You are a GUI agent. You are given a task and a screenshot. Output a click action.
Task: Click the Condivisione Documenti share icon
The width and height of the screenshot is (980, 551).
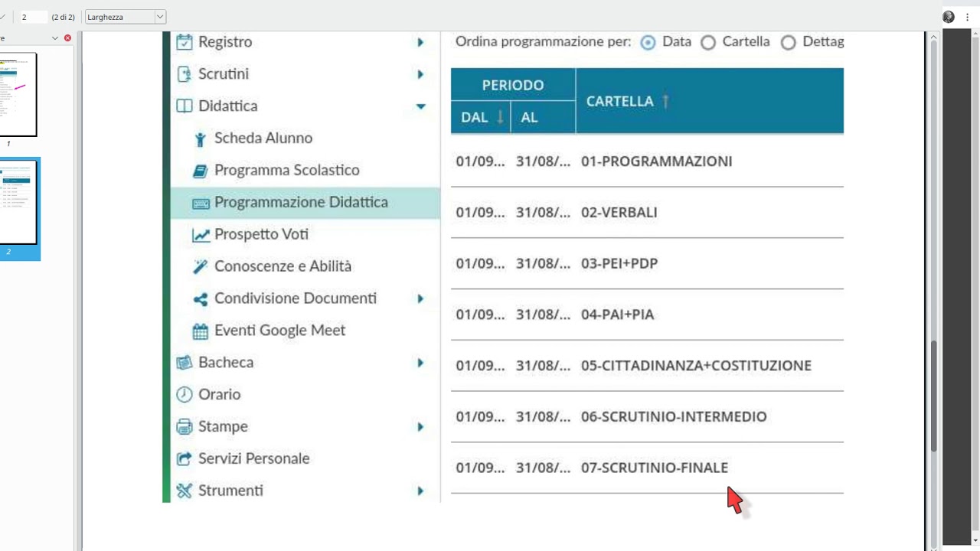[x=201, y=299]
